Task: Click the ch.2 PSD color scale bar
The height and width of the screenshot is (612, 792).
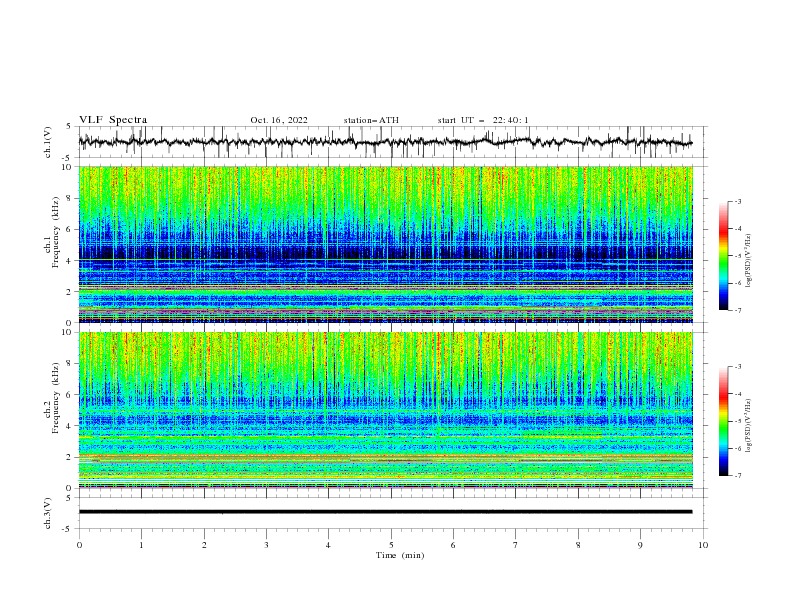Action: (x=723, y=421)
